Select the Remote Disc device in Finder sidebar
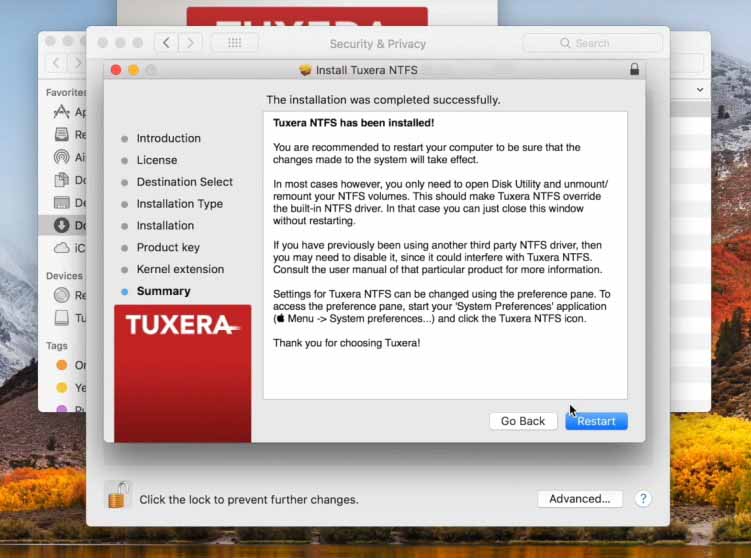Viewport: 751px width, 558px height. [69, 295]
